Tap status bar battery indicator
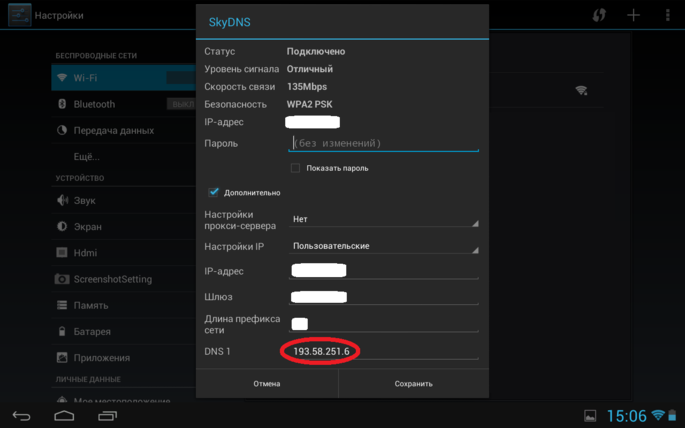Screen dimensions: 685x428 [x=672, y=415]
